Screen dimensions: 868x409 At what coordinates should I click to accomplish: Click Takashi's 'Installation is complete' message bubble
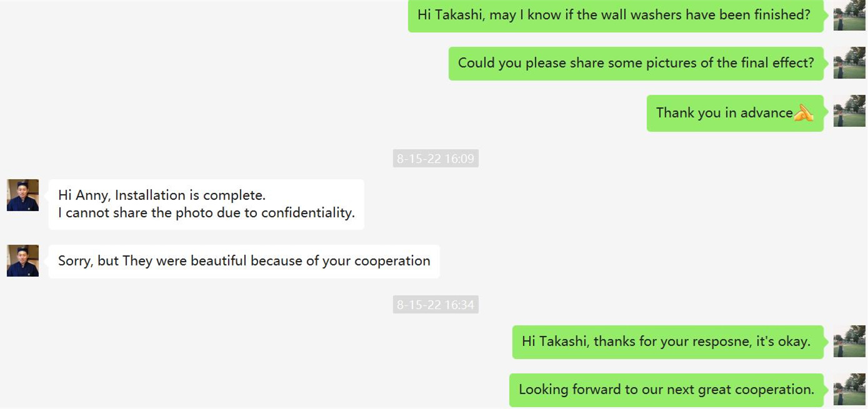(206, 204)
